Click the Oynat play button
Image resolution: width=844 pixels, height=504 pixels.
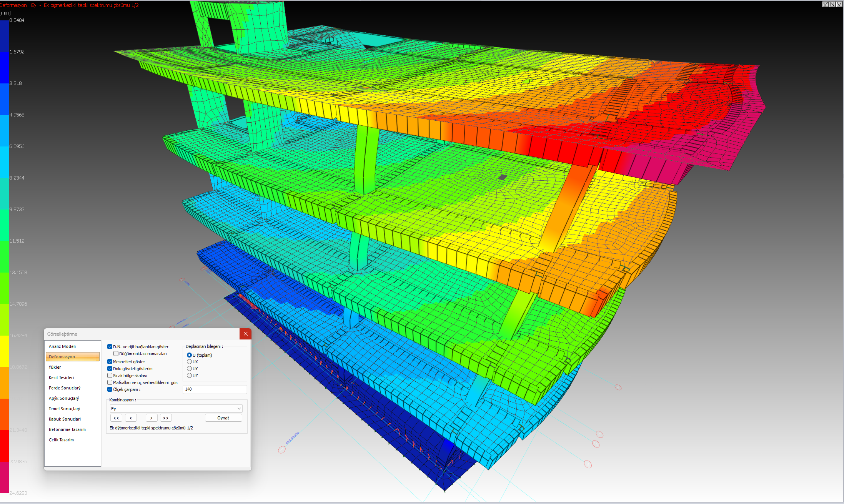pos(223,418)
